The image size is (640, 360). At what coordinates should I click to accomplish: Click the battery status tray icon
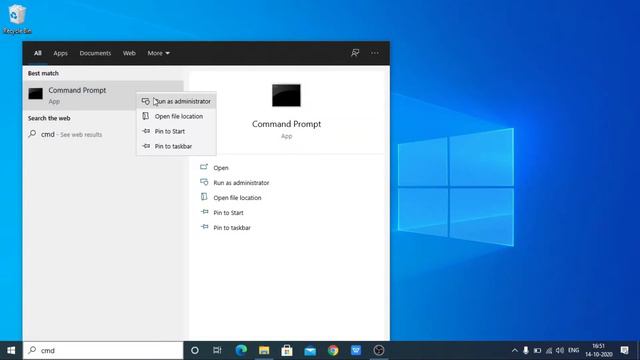(537, 350)
